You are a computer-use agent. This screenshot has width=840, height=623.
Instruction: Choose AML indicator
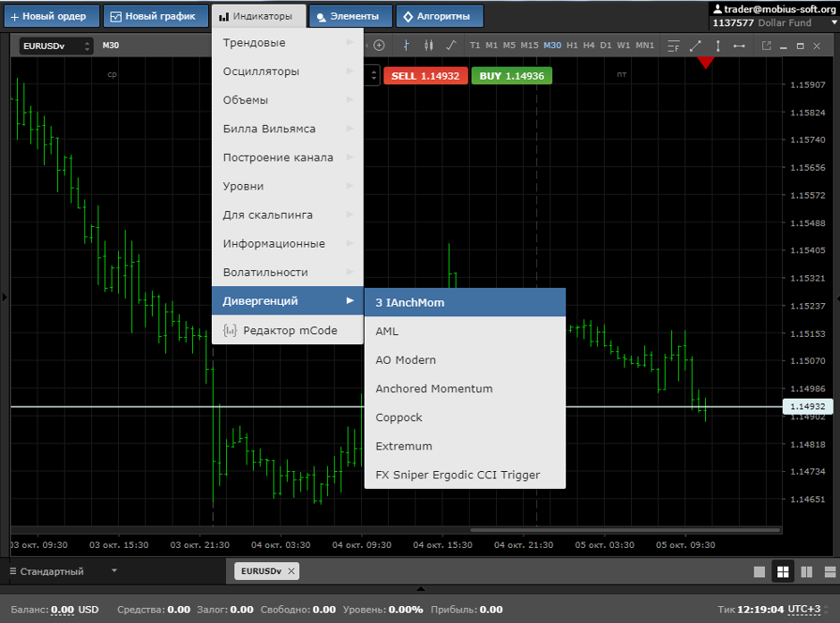(x=465, y=331)
